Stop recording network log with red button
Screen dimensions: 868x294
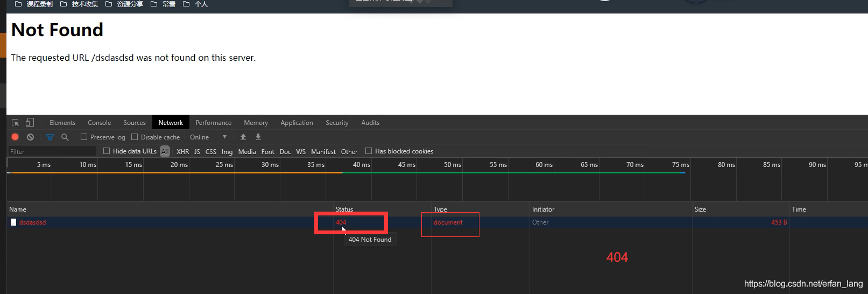click(x=15, y=137)
